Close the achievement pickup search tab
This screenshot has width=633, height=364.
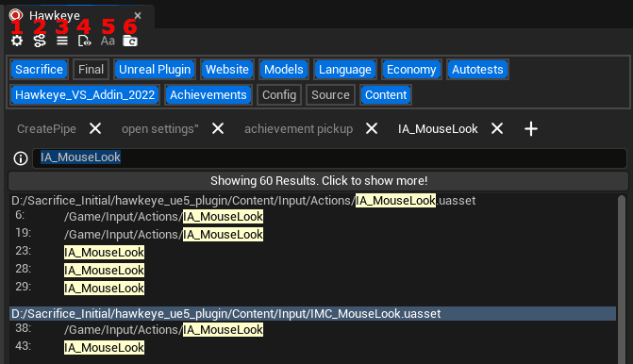click(372, 129)
